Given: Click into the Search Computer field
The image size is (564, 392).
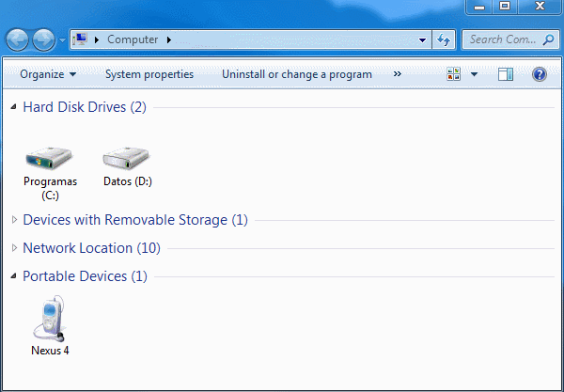Looking at the screenshot, I should [x=503, y=40].
